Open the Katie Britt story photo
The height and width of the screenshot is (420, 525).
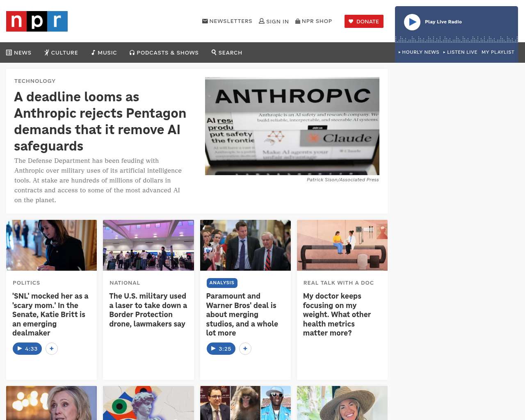(x=52, y=245)
